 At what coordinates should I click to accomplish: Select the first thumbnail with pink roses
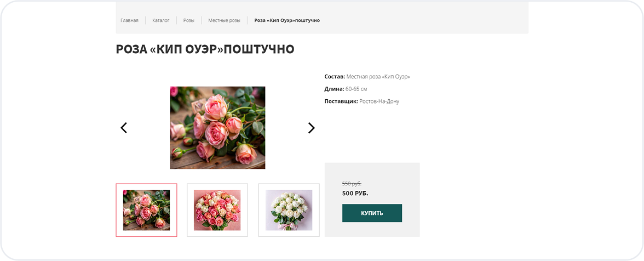pos(146,210)
